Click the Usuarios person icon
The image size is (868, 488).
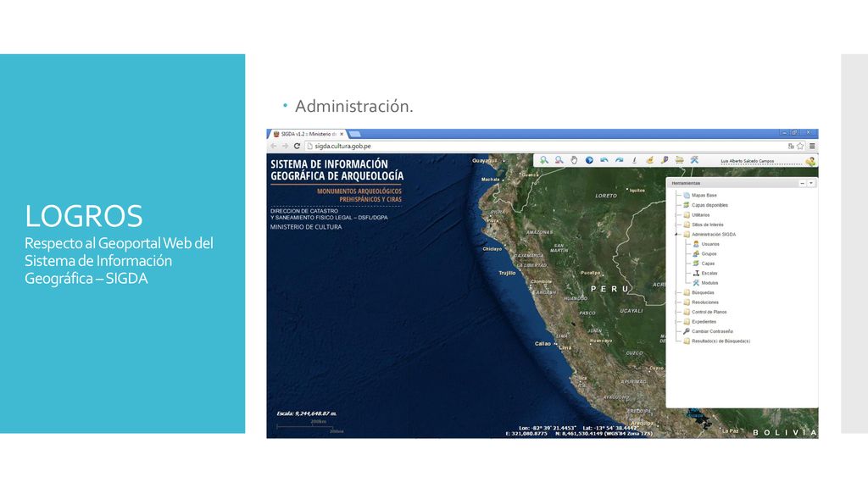click(x=696, y=244)
